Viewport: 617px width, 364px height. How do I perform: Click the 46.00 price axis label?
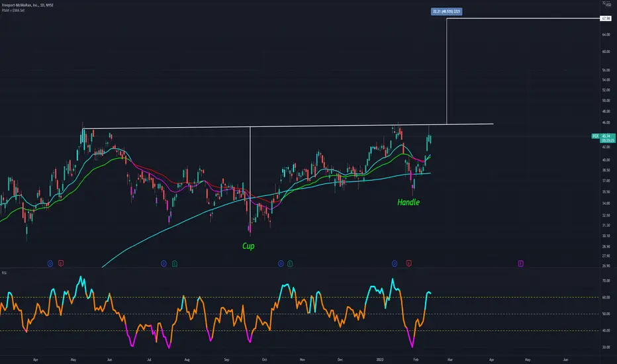[x=606, y=123]
